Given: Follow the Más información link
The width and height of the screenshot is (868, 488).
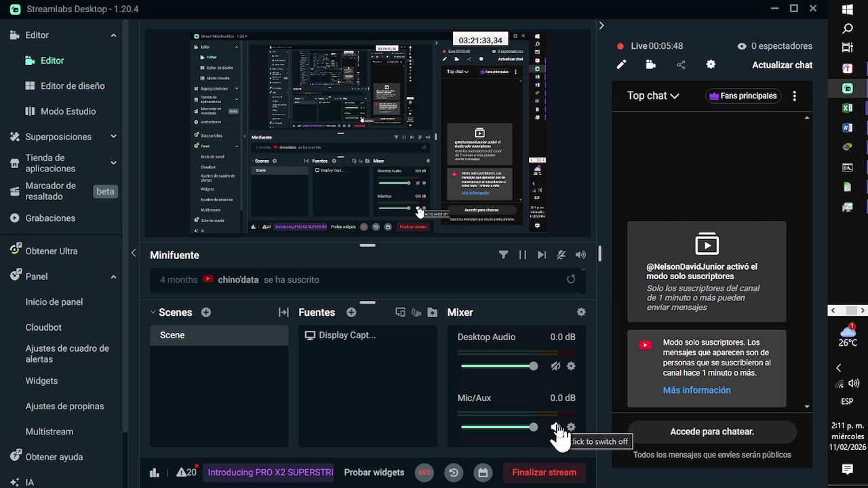Looking at the screenshot, I should pyautogui.click(x=696, y=390).
